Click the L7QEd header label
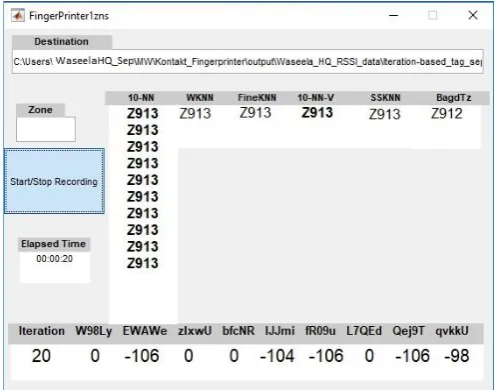 click(364, 331)
